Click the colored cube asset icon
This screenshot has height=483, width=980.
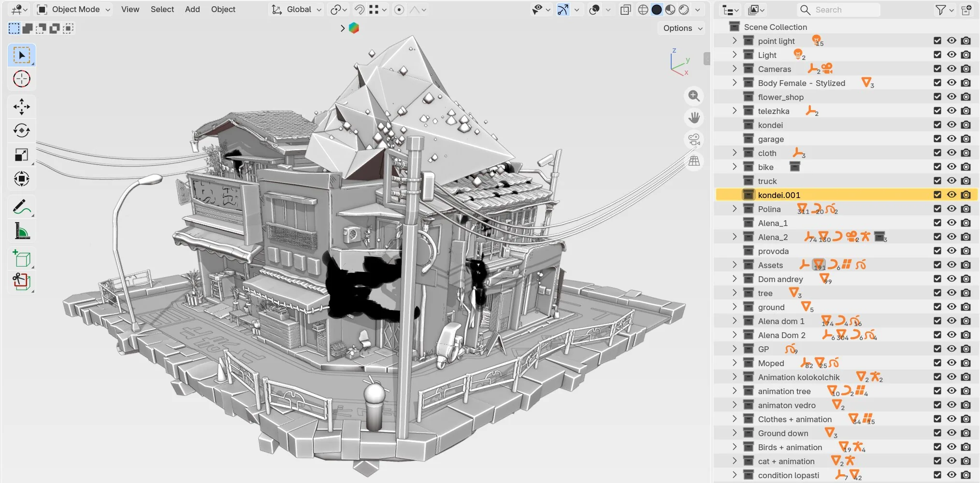[x=354, y=28]
